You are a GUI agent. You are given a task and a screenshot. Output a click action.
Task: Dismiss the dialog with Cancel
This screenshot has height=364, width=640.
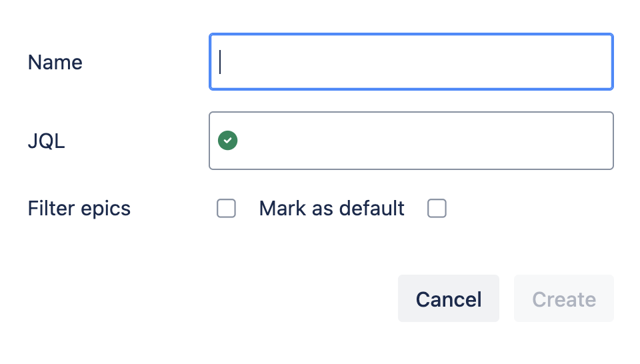coord(448,299)
